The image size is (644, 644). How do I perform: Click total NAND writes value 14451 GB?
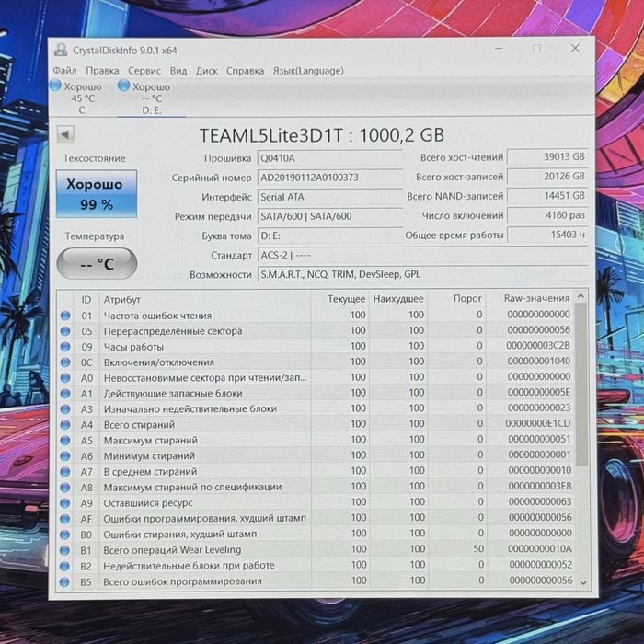click(x=547, y=195)
